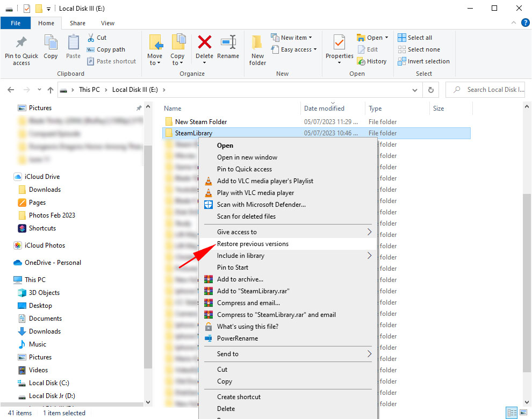Viewport: 532px width, 419px height.
Task: Create a New folder from ribbon
Action: pos(257,50)
